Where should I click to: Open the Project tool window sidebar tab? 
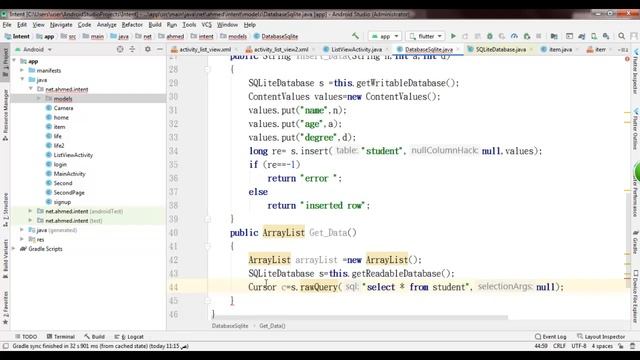5,62
